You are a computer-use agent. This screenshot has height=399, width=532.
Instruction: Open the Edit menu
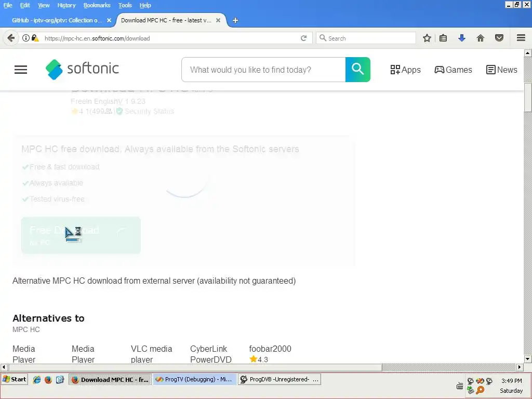click(x=25, y=5)
